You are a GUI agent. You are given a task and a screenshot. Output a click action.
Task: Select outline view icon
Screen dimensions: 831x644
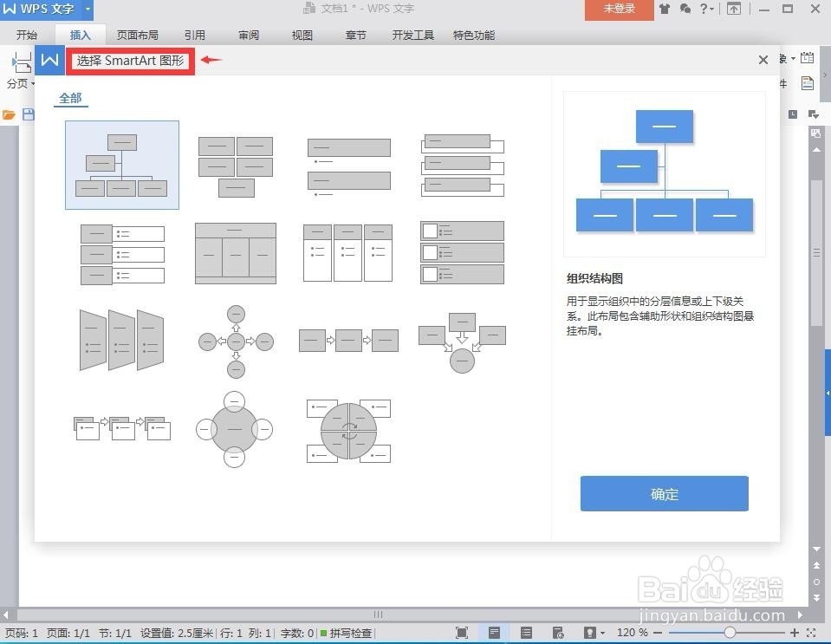pyautogui.click(x=526, y=633)
